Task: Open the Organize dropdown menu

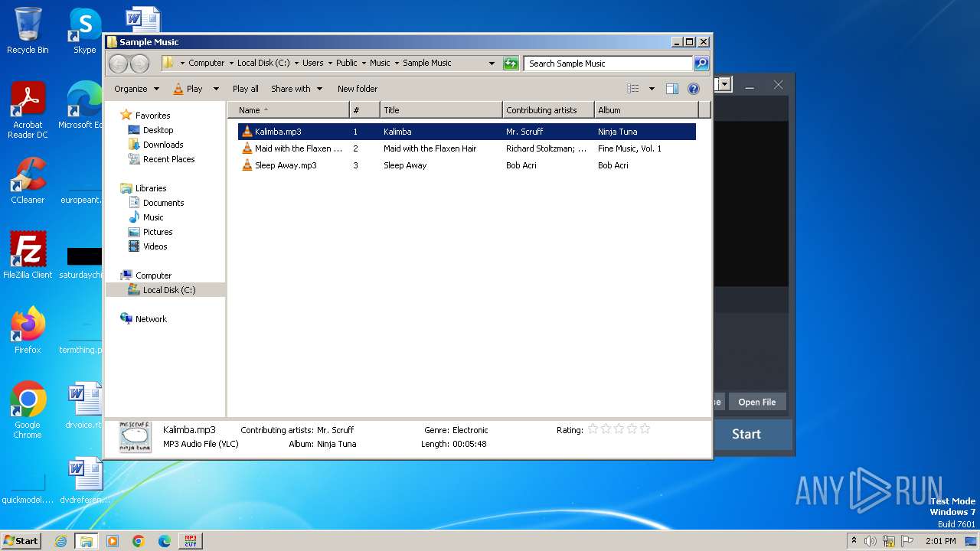Action: 136,89
